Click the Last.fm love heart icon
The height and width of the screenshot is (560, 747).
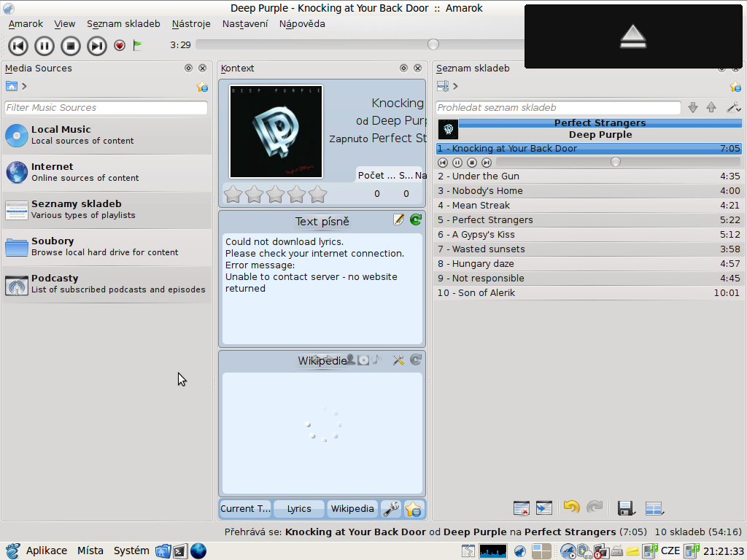pyautogui.click(x=120, y=45)
